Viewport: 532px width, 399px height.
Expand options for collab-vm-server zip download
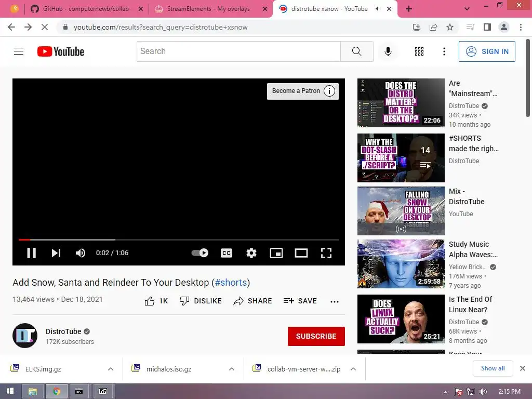353,369
